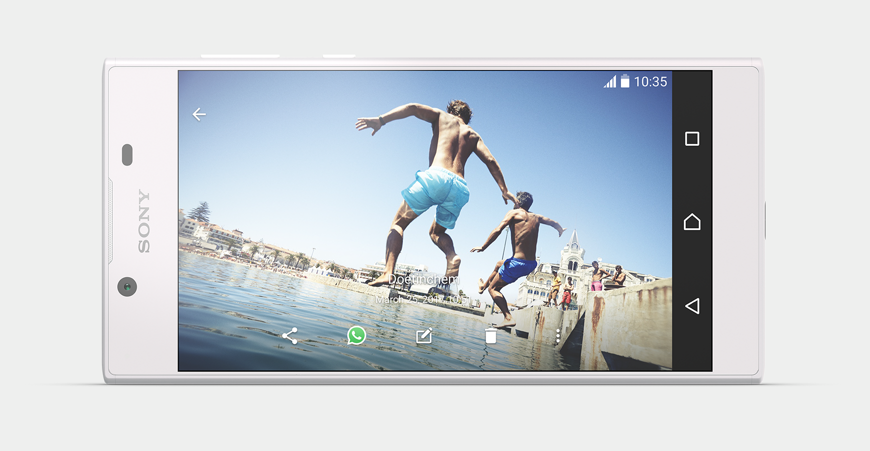Image resolution: width=870 pixels, height=451 pixels.
Task: Tap the signal strength icon
Action: [610, 81]
